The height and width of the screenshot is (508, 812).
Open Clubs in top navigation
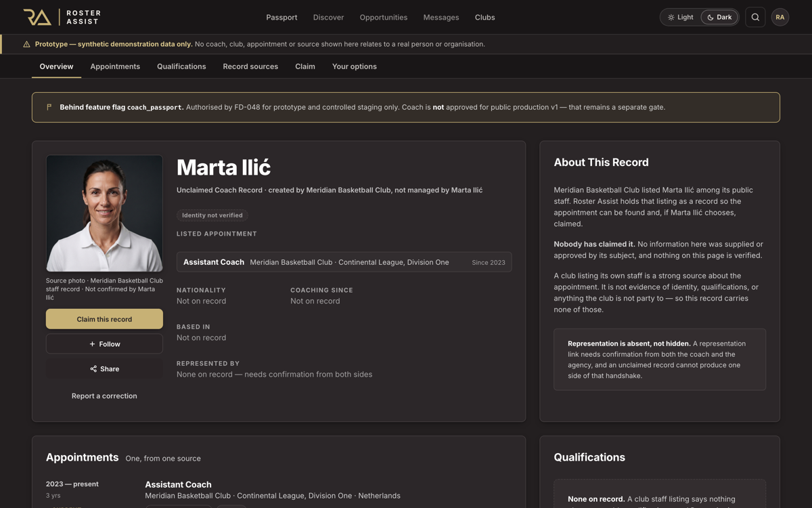tap(484, 17)
